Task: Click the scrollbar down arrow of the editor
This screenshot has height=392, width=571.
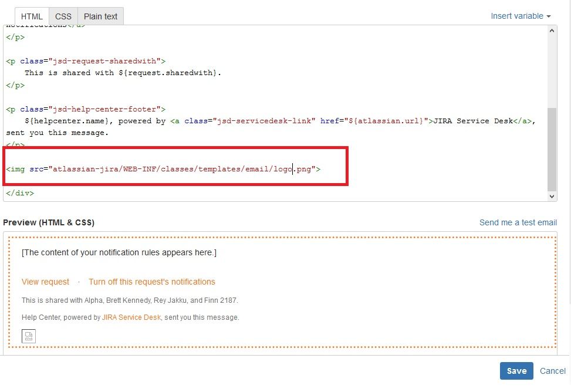Action: pos(552,195)
